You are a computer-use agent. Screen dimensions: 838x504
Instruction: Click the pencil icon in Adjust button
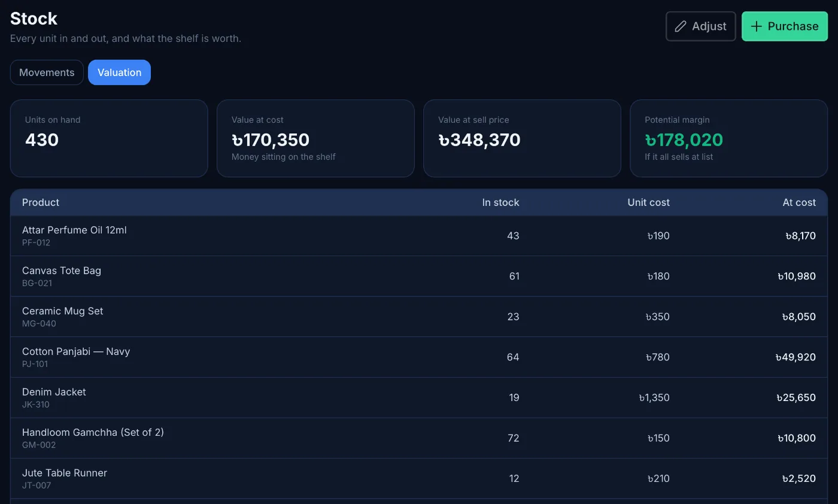tap(681, 26)
